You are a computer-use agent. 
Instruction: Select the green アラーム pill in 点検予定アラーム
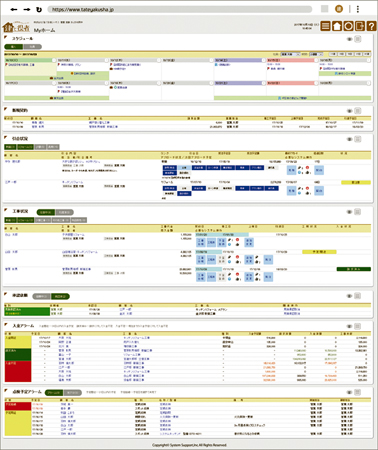click(x=54, y=393)
